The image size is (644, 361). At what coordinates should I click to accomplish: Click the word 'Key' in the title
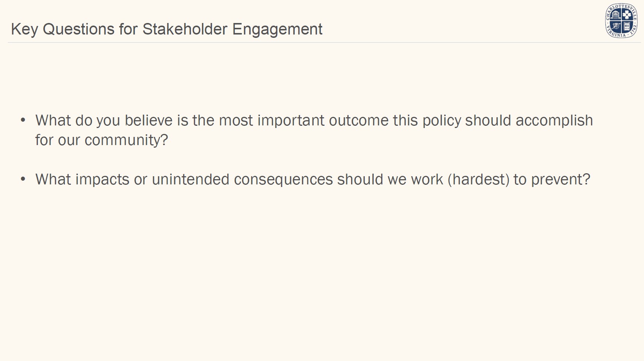(x=24, y=29)
